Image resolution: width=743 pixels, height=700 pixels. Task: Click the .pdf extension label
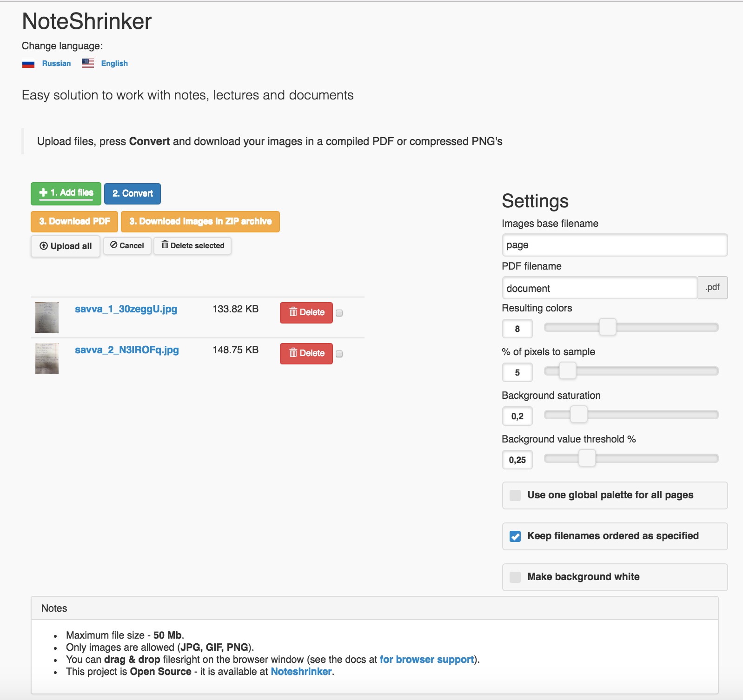712,288
